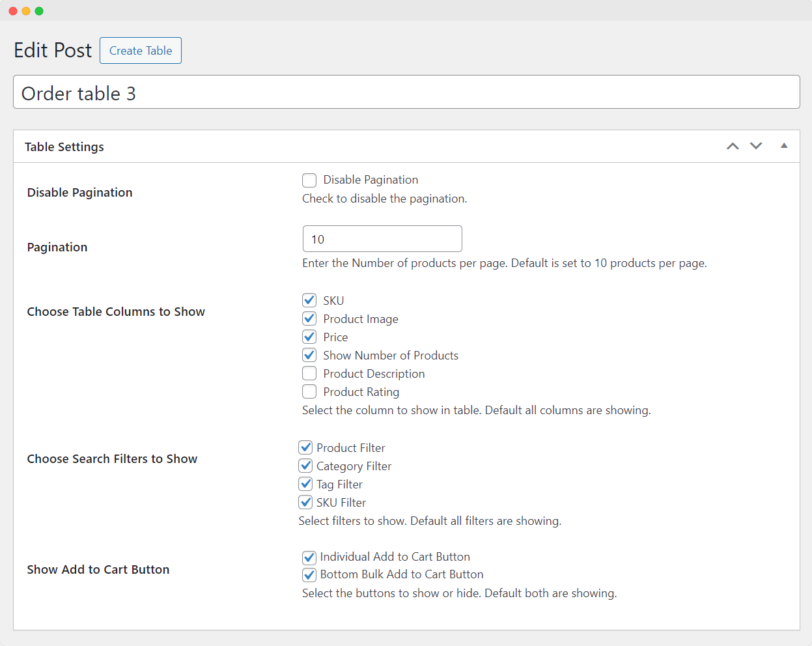Disable Individual Add to Cart Button
This screenshot has height=646, width=812.
(x=309, y=557)
